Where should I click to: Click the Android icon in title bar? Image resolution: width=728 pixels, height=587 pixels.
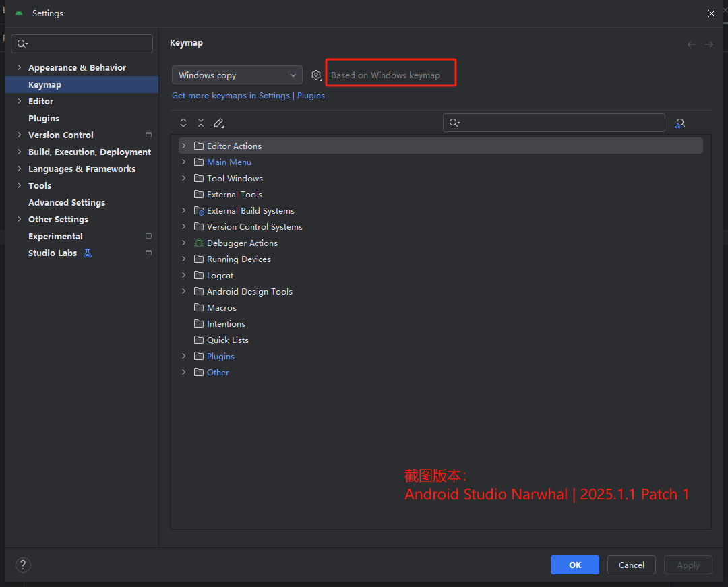[x=19, y=13]
